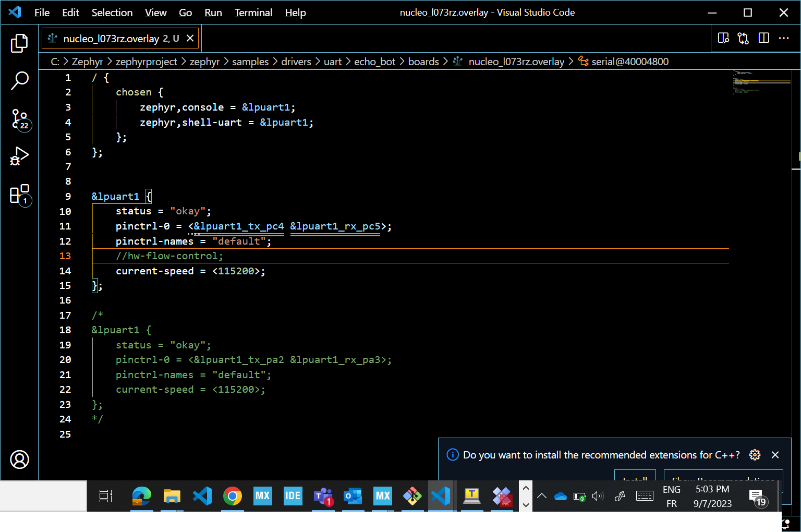The image size is (801, 532).
Task: Click the editor minimap to navigate
Action: point(760,83)
